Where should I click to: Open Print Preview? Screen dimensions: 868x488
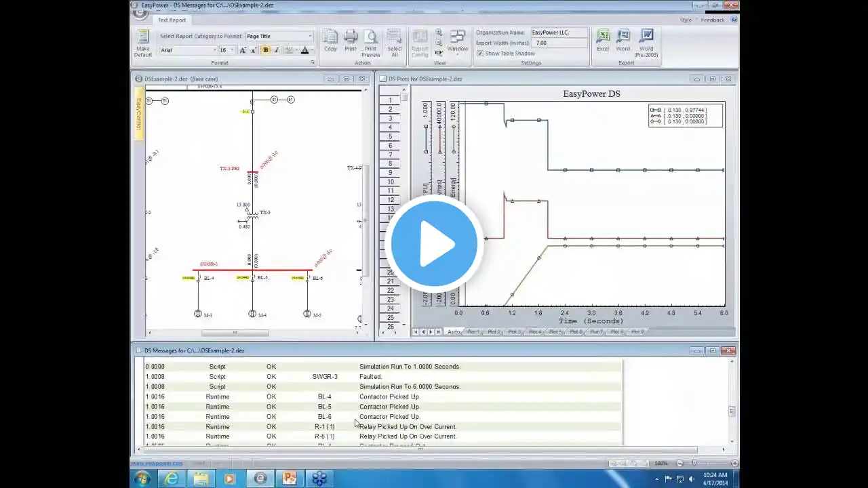point(370,43)
